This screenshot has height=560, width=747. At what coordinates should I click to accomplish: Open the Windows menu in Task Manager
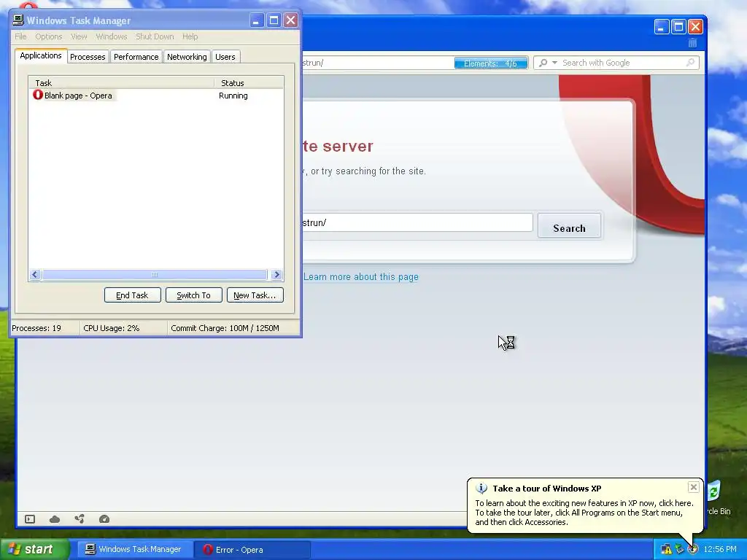point(112,36)
